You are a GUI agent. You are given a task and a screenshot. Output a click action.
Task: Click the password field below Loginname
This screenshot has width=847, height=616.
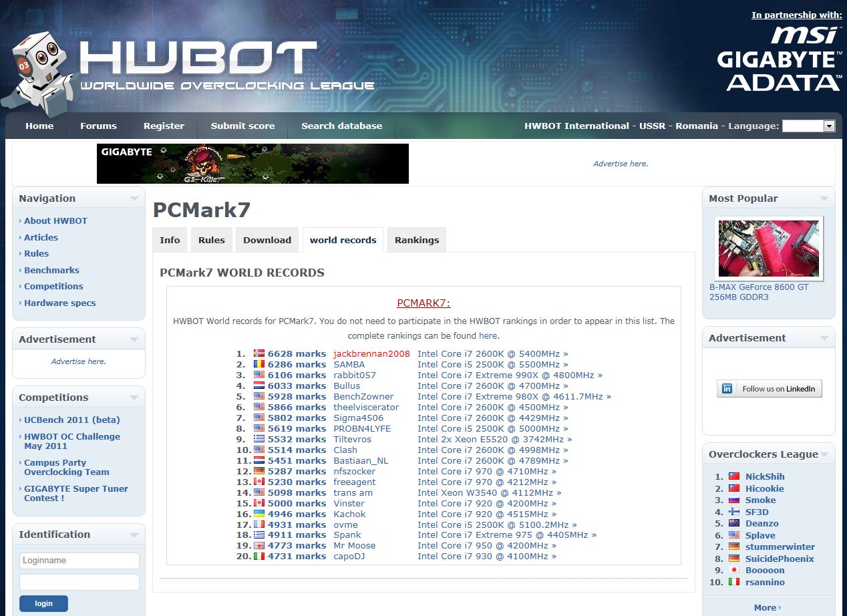coord(79,582)
